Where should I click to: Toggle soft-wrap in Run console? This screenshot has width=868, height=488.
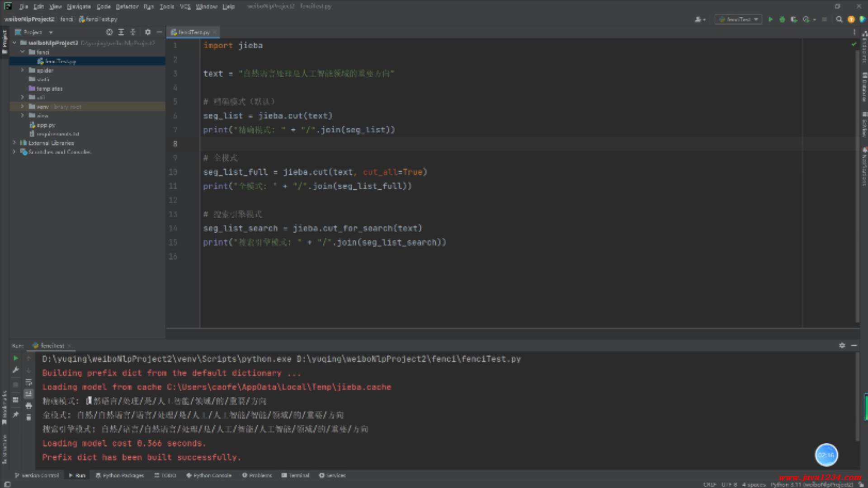pos(28,382)
